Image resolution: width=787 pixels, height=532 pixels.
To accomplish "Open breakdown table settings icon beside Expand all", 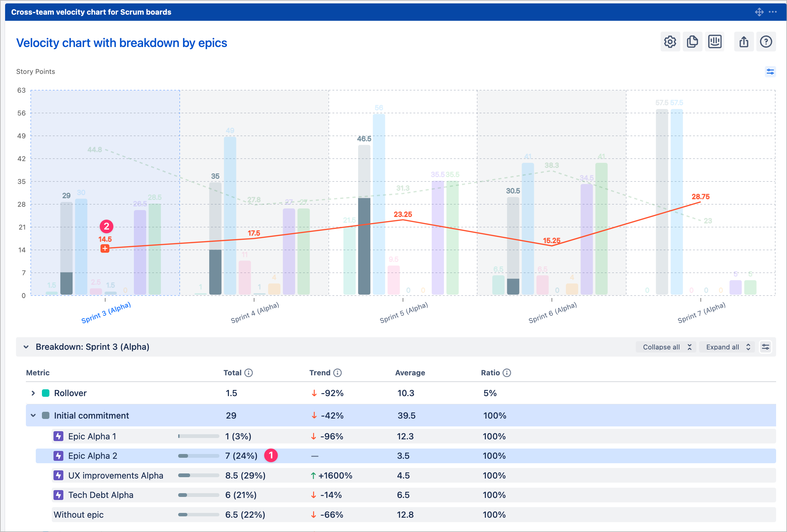I will click(766, 347).
